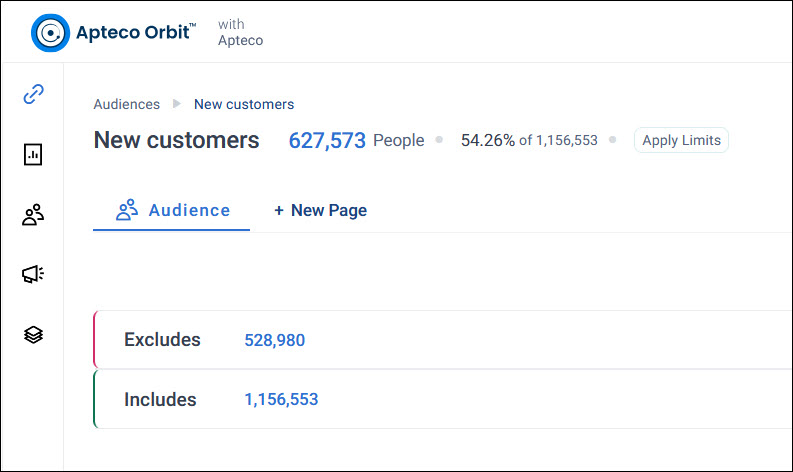Click the Apteco Orbit logo icon

coord(50,33)
